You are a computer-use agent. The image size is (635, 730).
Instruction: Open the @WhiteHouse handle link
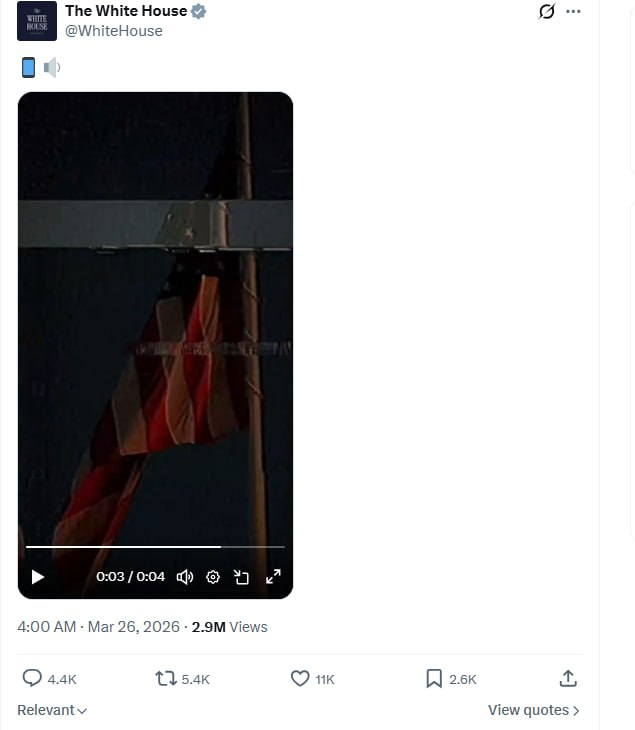coord(114,31)
